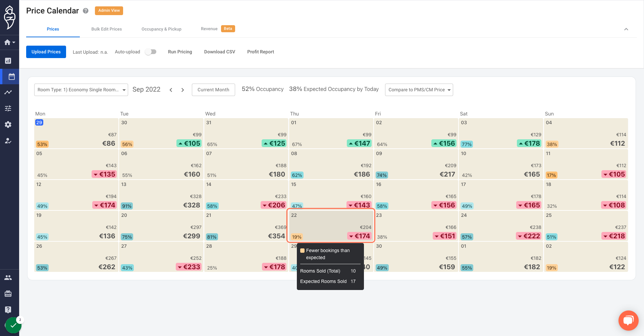
Task: Click the green checkmark notification badge
Action: [13, 325]
